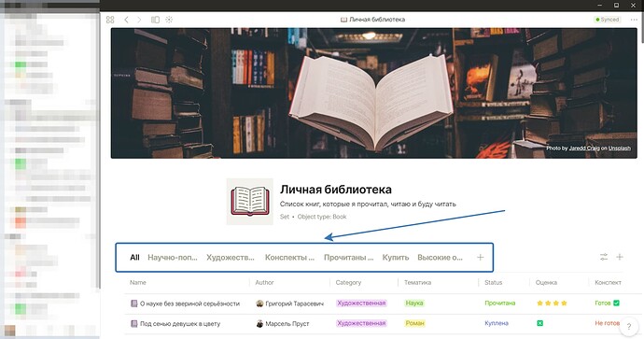
Task: Switch to the Художеств... view tab
Action: [x=231, y=258]
